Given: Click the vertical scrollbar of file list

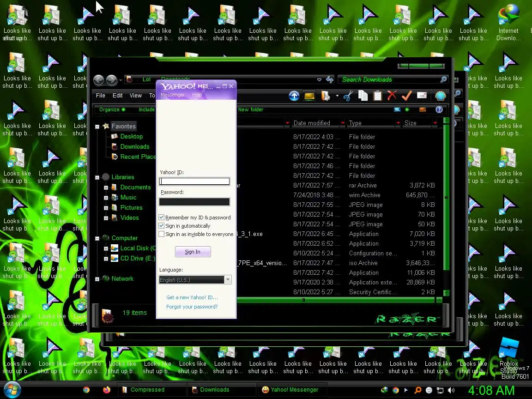Looking at the screenshot, I should coord(446,207).
